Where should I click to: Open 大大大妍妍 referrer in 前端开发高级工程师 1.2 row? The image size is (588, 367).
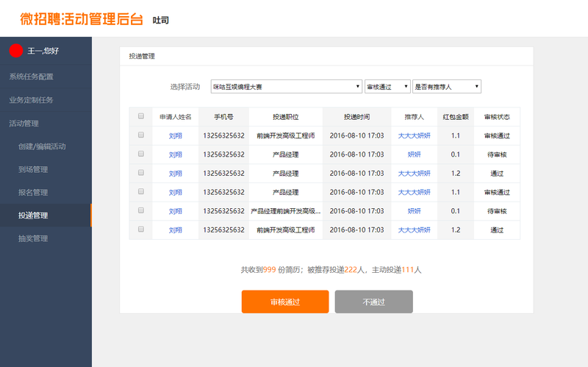[414, 230]
